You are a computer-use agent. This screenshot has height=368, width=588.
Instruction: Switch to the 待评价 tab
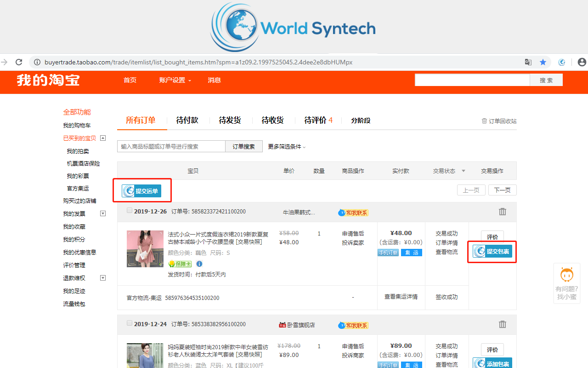click(318, 121)
